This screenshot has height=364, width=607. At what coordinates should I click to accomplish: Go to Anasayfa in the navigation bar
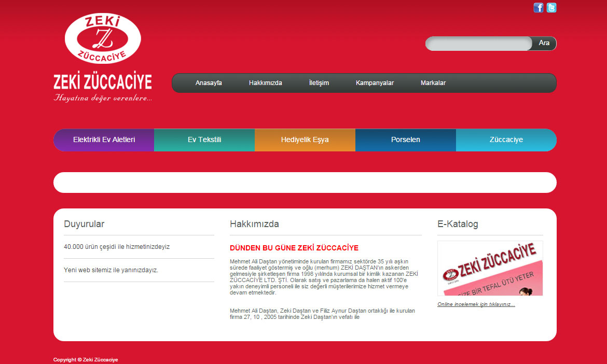(209, 83)
